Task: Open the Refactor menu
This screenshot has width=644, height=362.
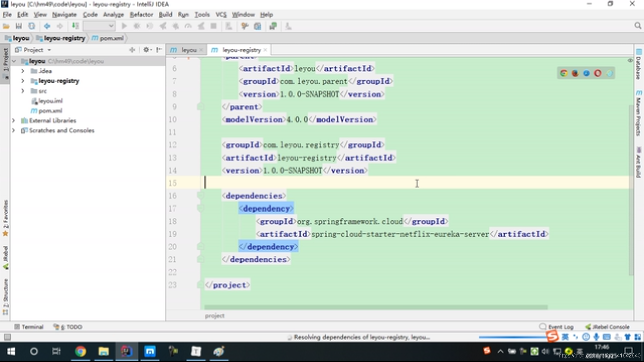Action: (141, 14)
